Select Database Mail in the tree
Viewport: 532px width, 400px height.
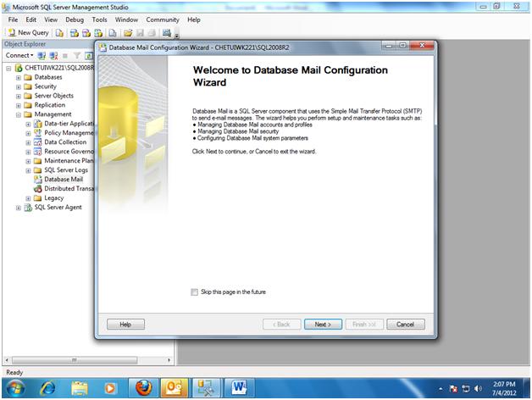[64, 180]
